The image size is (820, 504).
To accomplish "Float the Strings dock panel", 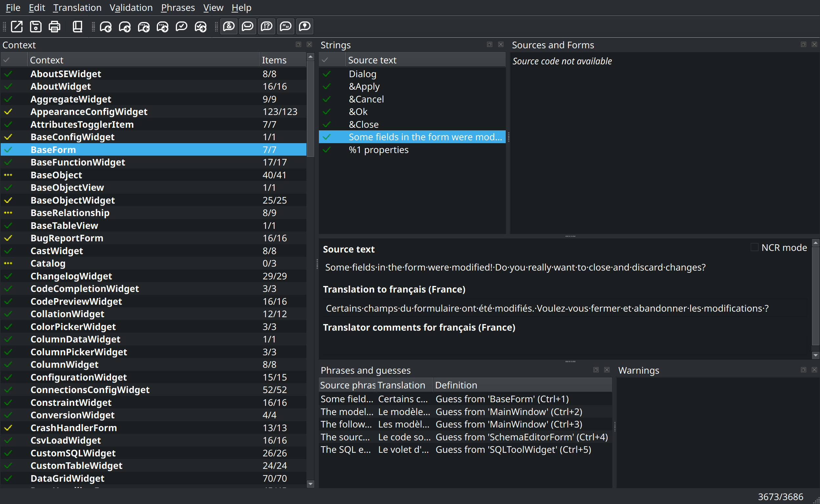I will coord(490,44).
